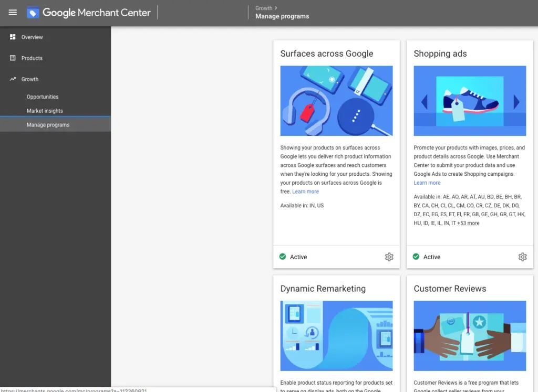Click the Shopping ads sneaker illustration
The height and width of the screenshot is (392, 538).
point(470,101)
